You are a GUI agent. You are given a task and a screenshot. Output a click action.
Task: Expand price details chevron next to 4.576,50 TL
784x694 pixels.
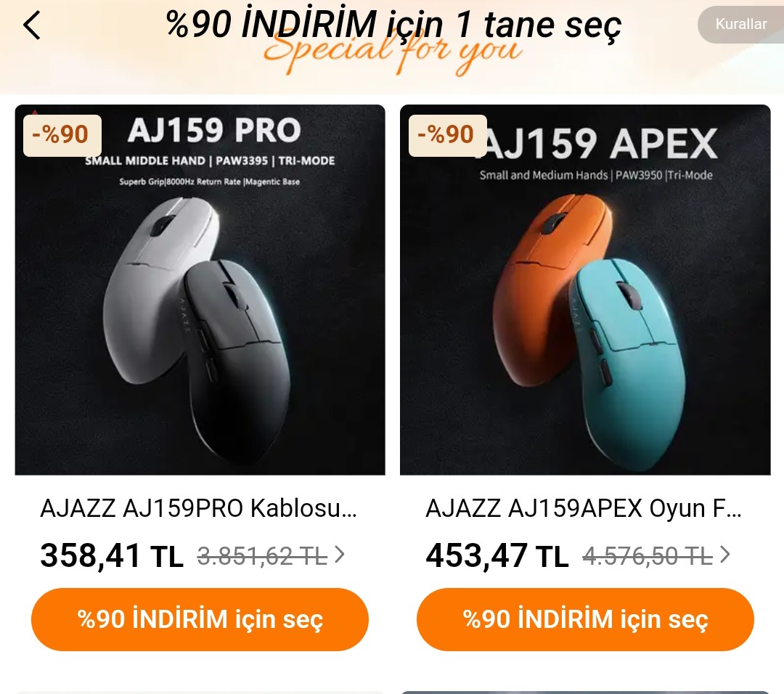tap(724, 555)
